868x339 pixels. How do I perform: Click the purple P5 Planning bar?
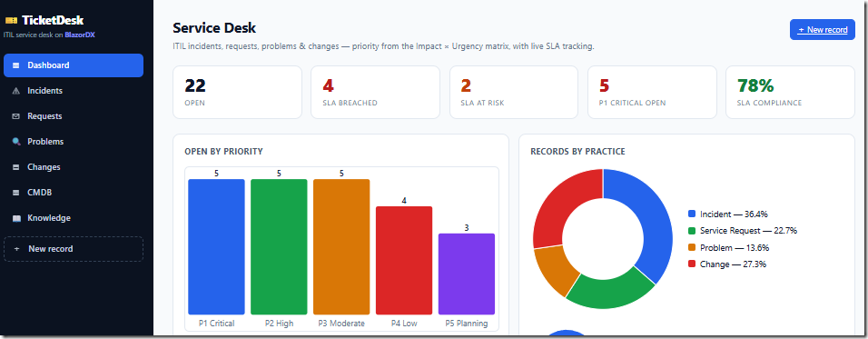point(467,274)
